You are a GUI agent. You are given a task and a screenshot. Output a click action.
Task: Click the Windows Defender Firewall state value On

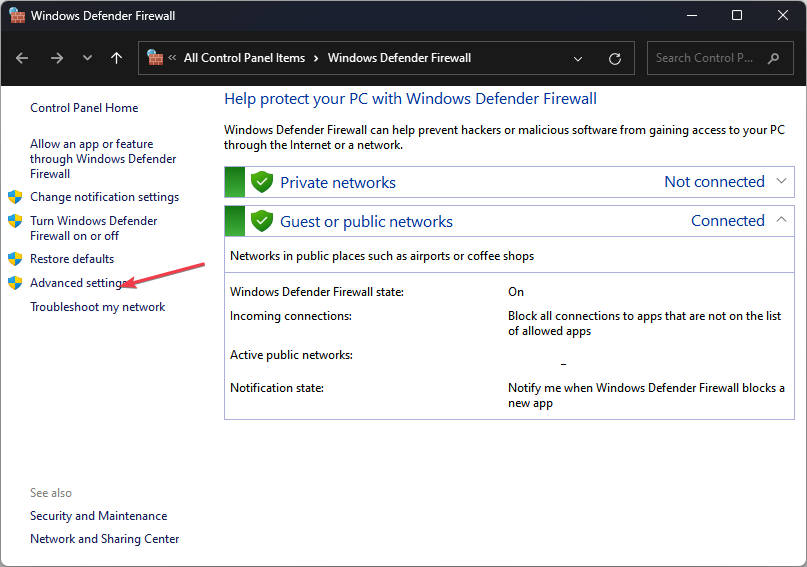click(x=516, y=292)
